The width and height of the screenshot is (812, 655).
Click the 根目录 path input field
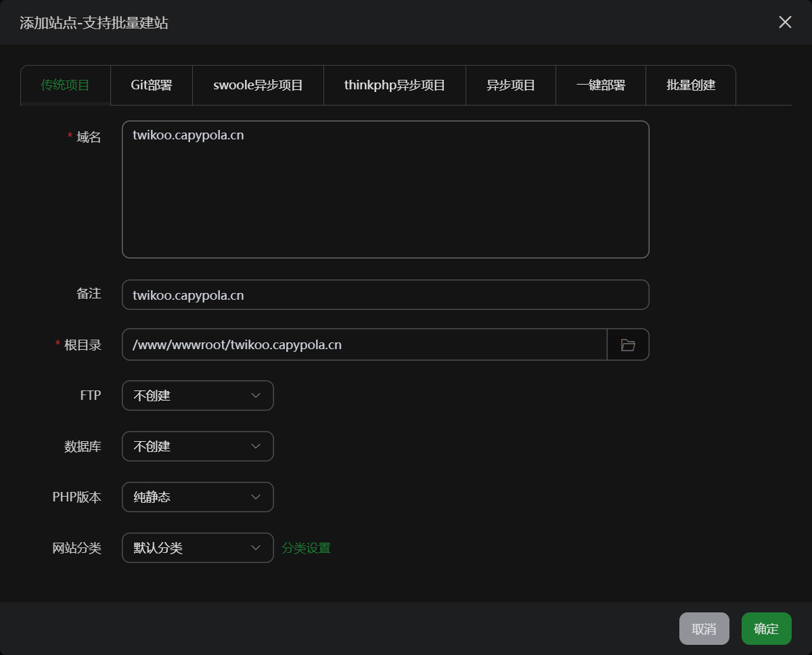coord(364,345)
